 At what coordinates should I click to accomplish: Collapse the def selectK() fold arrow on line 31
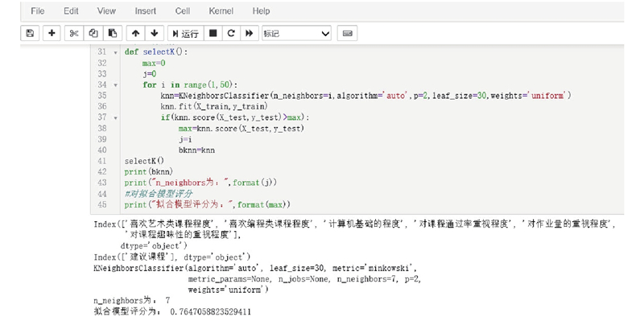115,52
